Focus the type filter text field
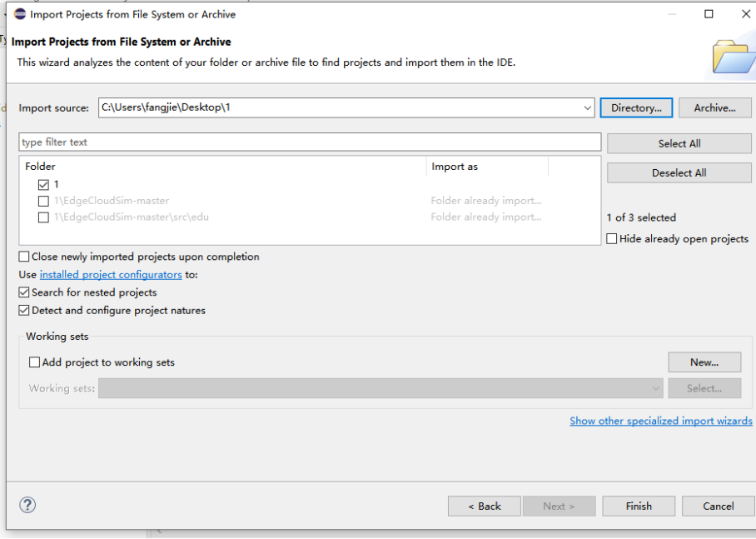The image size is (756, 539). click(x=309, y=142)
